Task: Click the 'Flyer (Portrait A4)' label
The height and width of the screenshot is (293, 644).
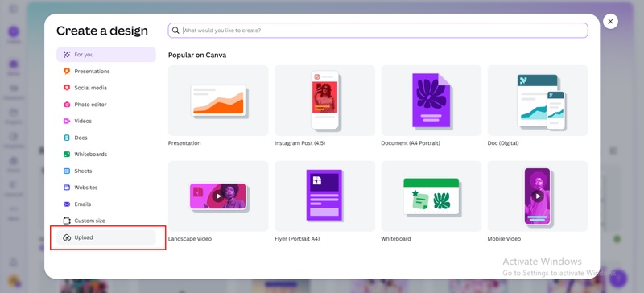Action: [297, 239]
